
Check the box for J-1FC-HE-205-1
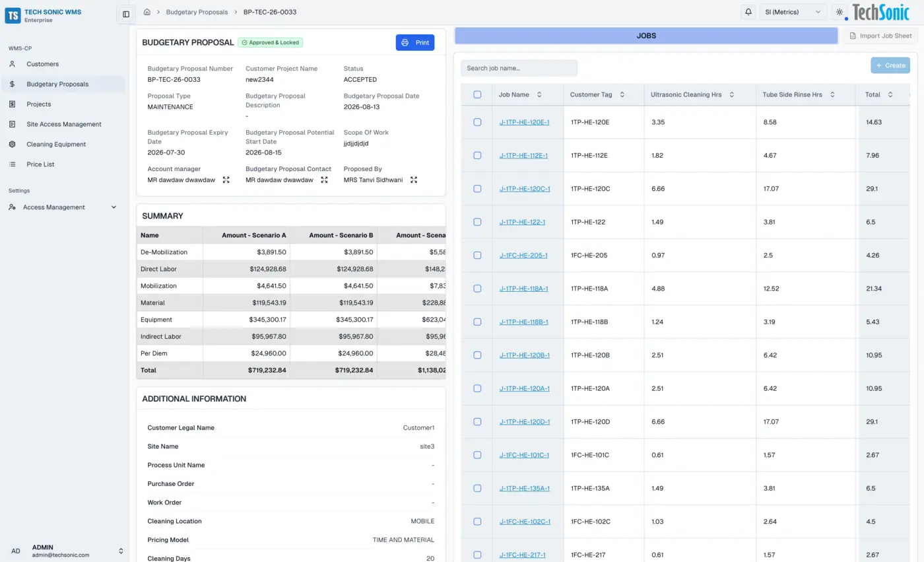pyautogui.click(x=478, y=255)
